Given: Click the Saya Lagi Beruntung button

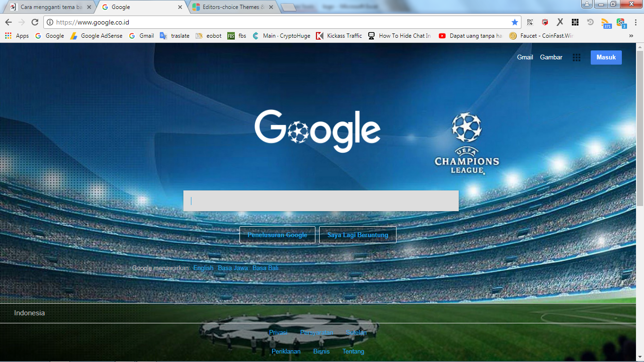Looking at the screenshot, I should coord(358,235).
